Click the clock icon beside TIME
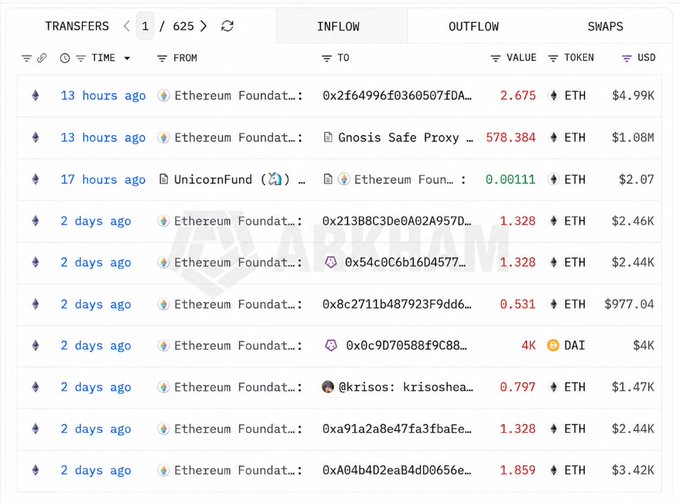 pyautogui.click(x=65, y=58)
